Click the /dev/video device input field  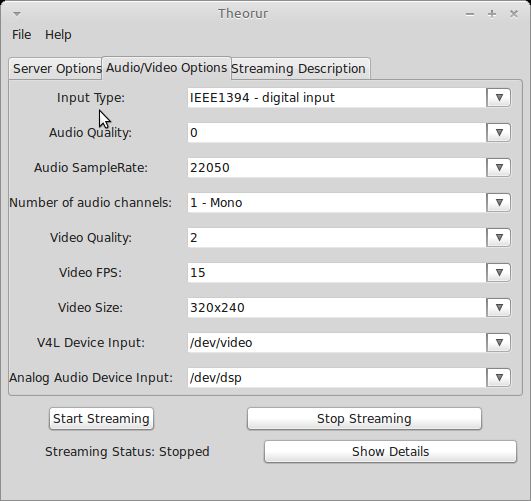point(337,342)
